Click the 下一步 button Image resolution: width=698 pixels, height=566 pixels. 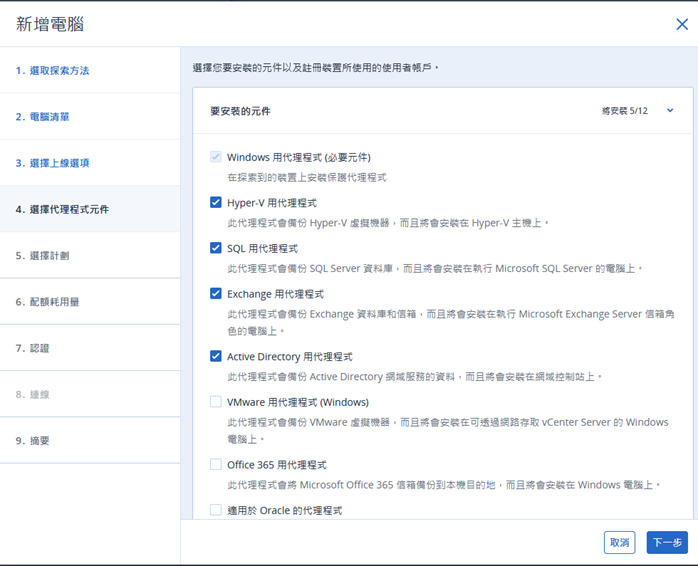(667, 542)
